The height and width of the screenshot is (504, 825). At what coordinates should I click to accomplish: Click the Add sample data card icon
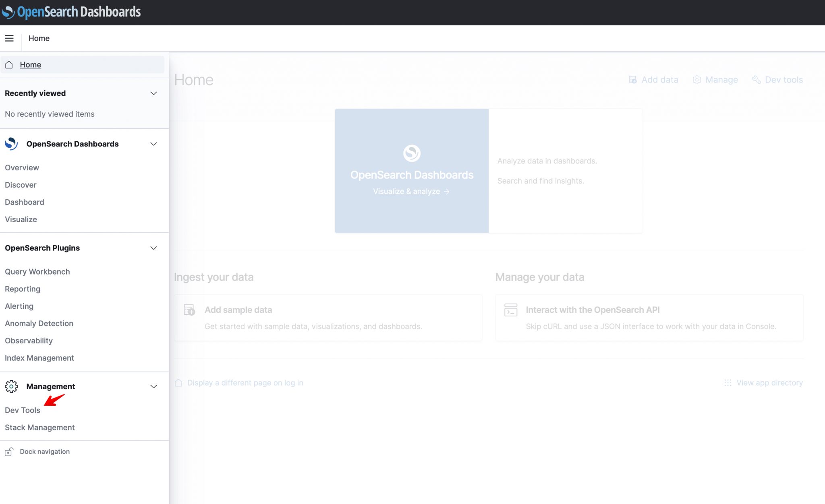point(189,310)
